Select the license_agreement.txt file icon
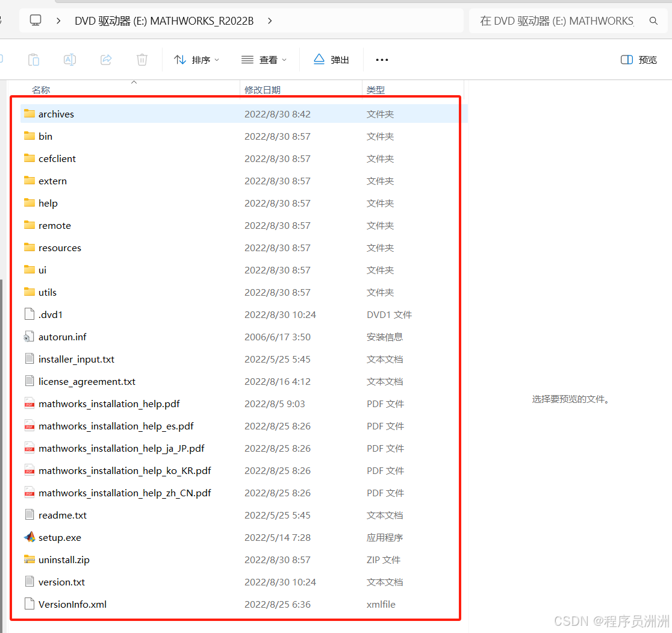This screenshot has height=633, width=672. click(x=30, y=381)
